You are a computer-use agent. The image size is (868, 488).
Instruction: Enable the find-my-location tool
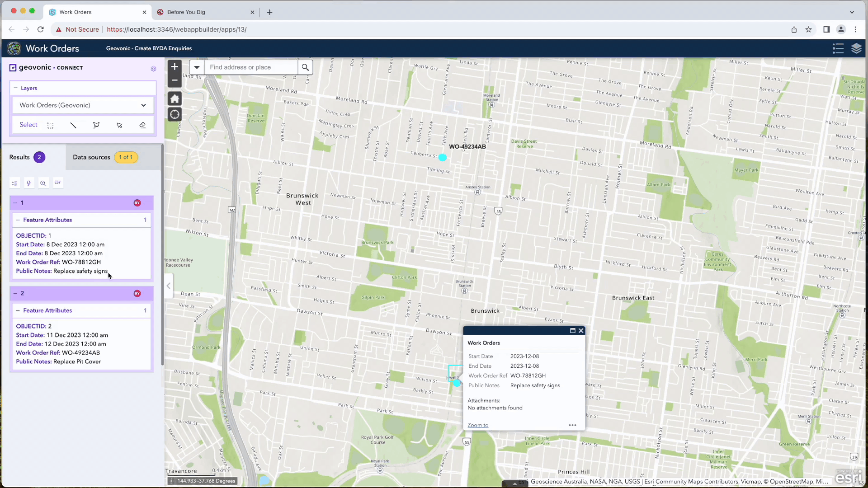(x=175, y=114)
